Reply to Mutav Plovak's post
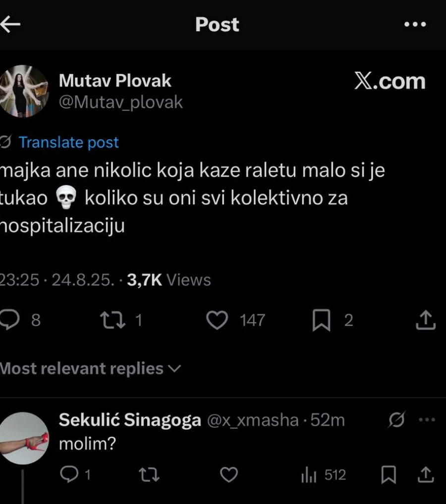 (x=10, y=320)
